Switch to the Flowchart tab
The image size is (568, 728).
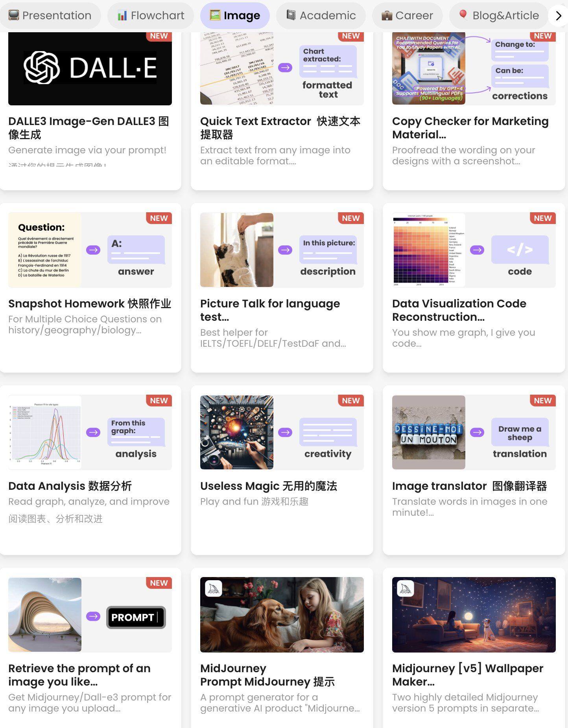pos(151,15)
